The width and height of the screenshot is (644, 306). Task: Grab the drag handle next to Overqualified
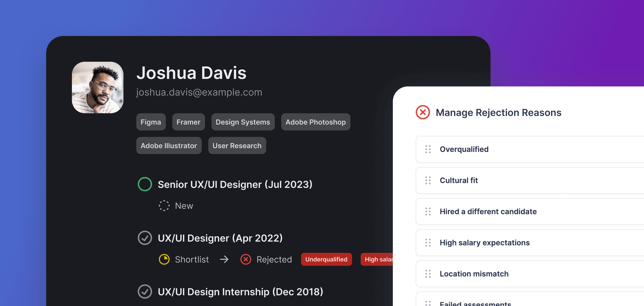pos(428,149)
